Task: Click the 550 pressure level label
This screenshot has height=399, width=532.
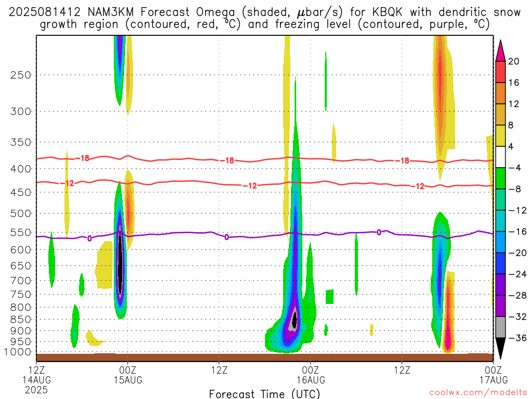Action: click(x=21, y=232)
